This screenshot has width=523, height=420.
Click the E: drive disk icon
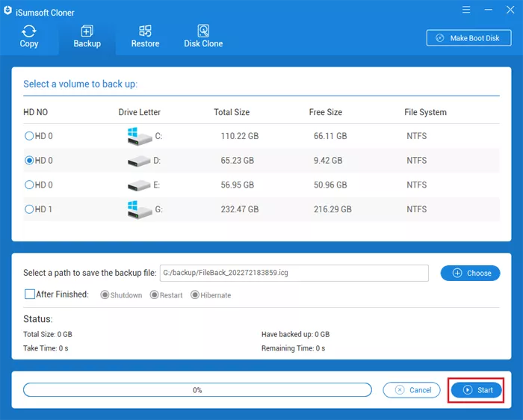click(x=139, y=185)
